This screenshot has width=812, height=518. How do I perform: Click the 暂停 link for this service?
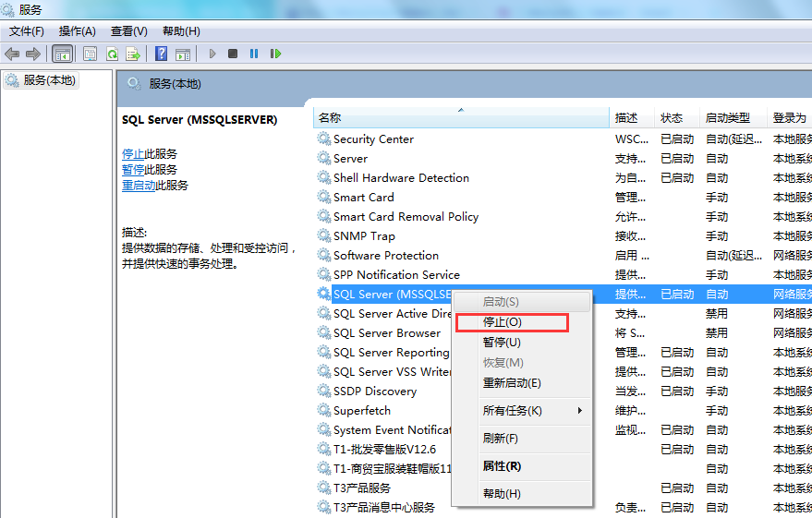[133, 169]
